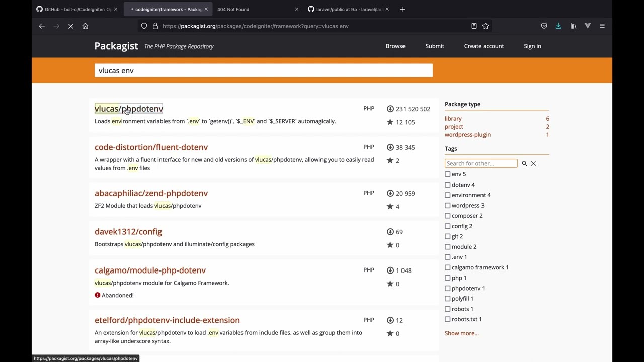
Task: Click download icon beside 38 345
Action: [x=390, y=147]
